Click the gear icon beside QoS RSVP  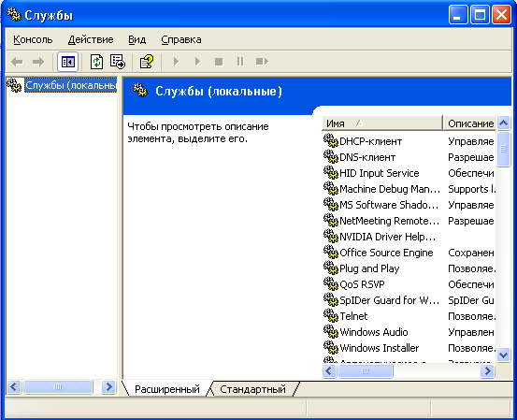click(331, 283)
